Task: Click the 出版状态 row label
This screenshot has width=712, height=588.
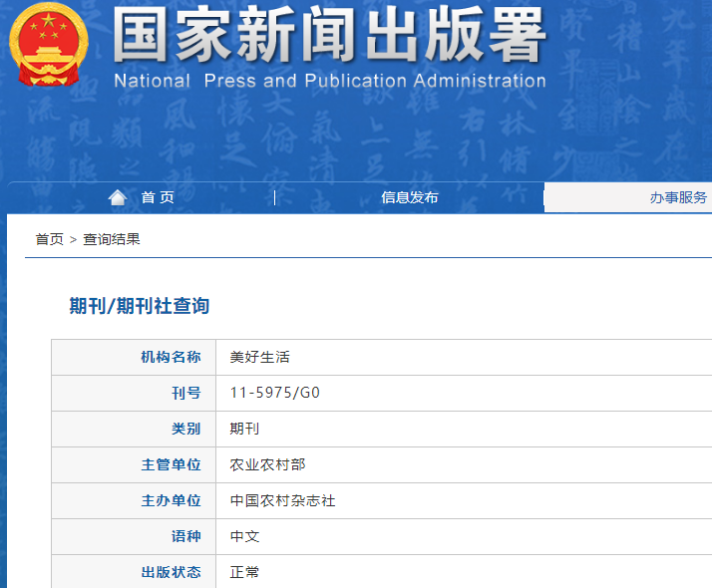Action: pos(171,572)
